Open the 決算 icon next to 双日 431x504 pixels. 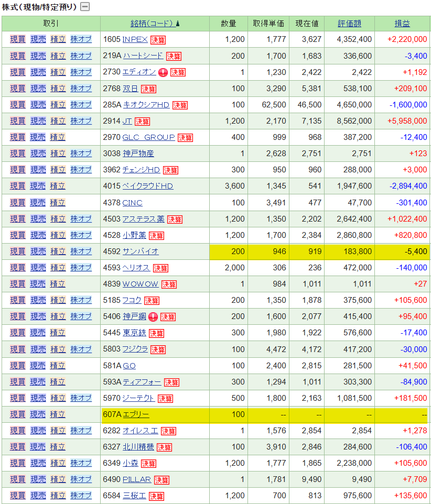(148, 89)
